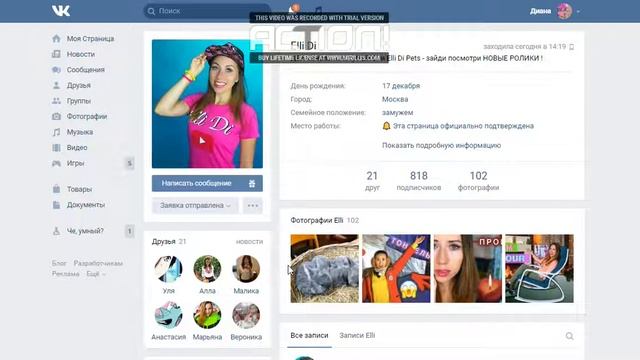This screenshot has width=640, height=360.
Task: Open Разработчикам footer link
Action: [x=98, y=263]
